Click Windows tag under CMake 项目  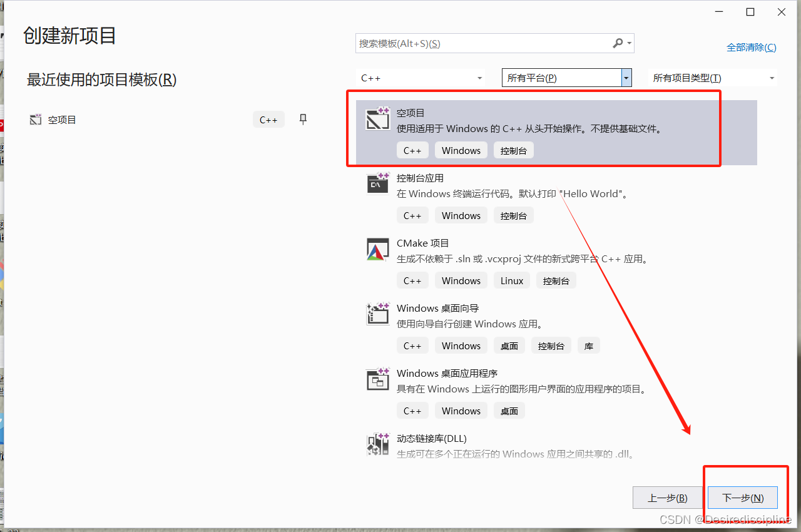point(461,280)
